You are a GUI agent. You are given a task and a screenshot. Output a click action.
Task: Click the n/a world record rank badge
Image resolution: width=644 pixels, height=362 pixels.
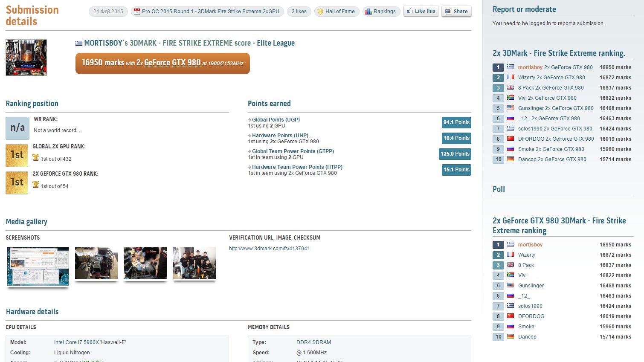click(x=17, y=128)
